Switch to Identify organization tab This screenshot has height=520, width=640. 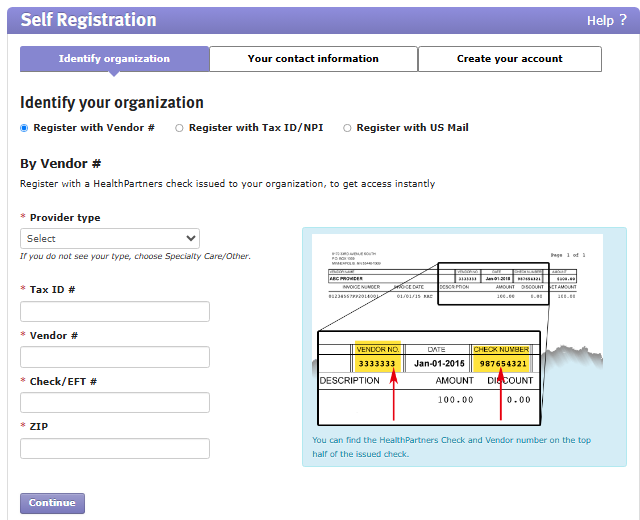(114, 59)
